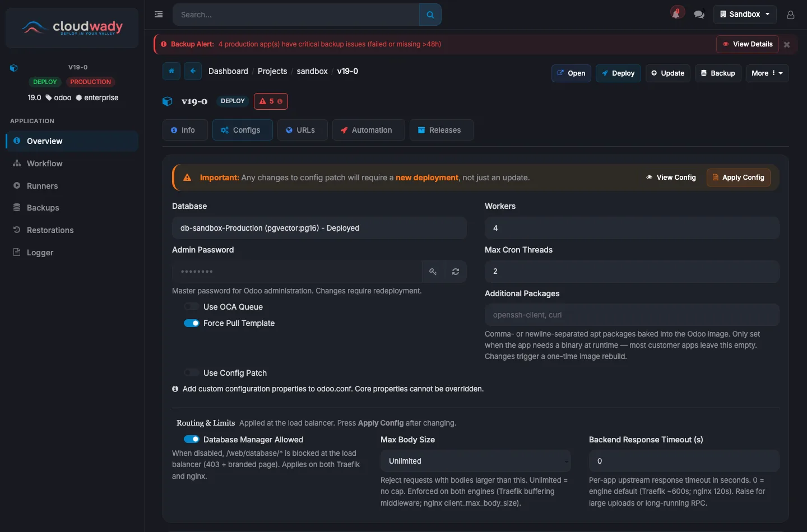Click the cloudwady logo
The height and width of the screenshot is (532, 807).
[x=72, y=27]
